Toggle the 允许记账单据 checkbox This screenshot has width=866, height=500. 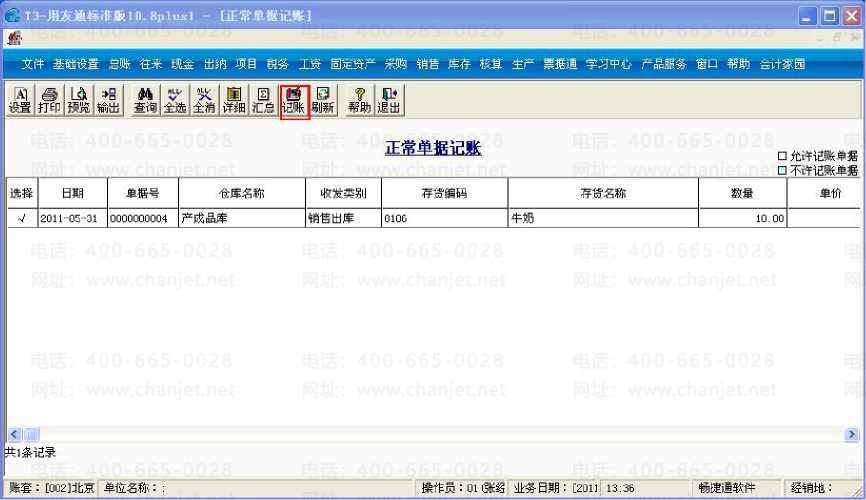[x=782, y=156]
